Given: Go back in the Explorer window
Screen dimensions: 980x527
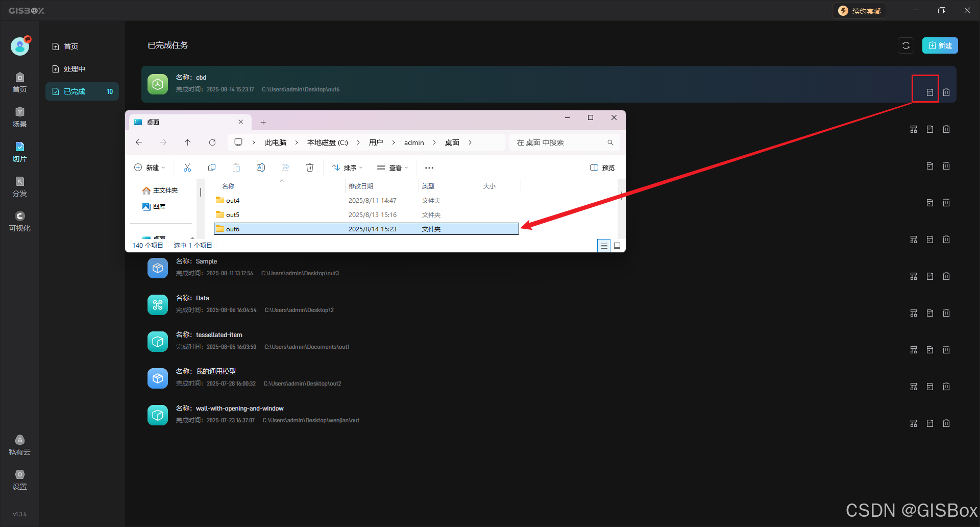Looking at the screenshot, I should tap(139, 142).
